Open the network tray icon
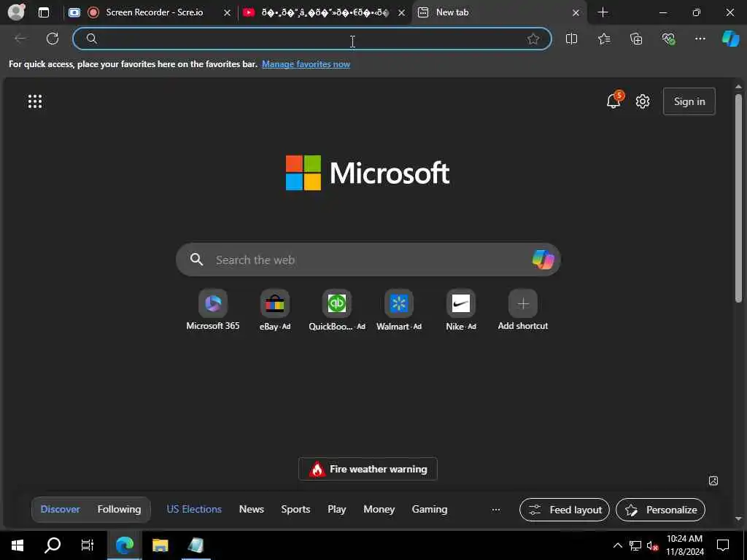This screenshot has height=560, width=747. (635, 545)
